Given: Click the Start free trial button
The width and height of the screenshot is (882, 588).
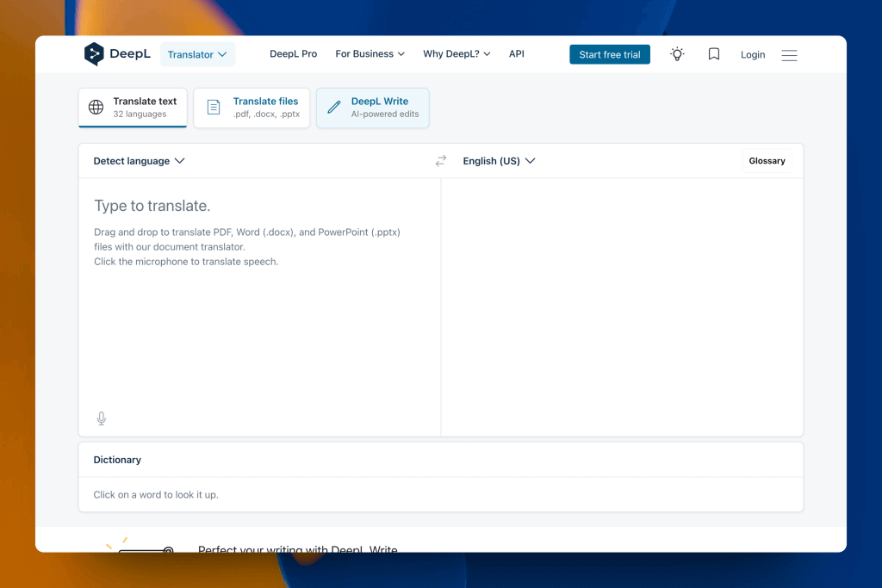Looking at the screenshot, I should click(610, 54).
